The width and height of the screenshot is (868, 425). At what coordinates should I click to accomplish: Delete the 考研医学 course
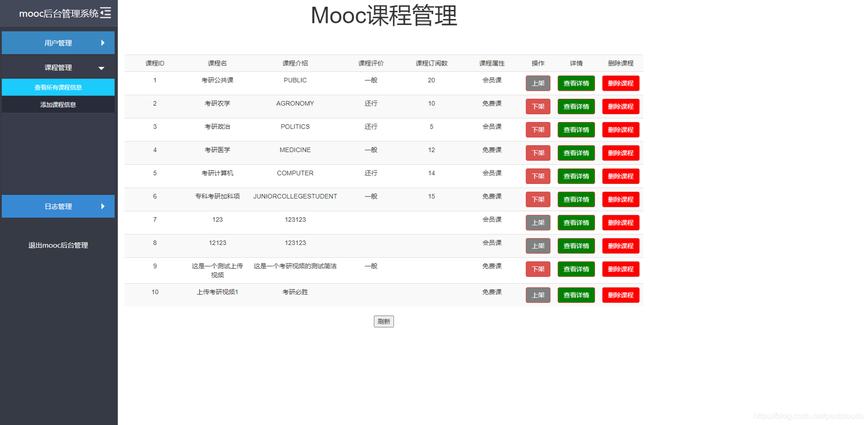pyautogui.click(x=621, y=153)
